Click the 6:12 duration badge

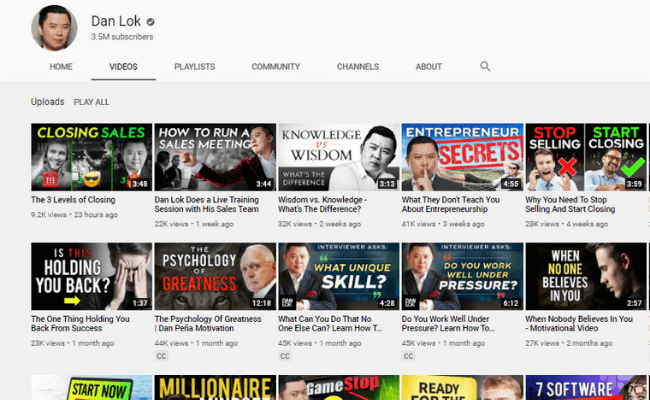[511, 303]
